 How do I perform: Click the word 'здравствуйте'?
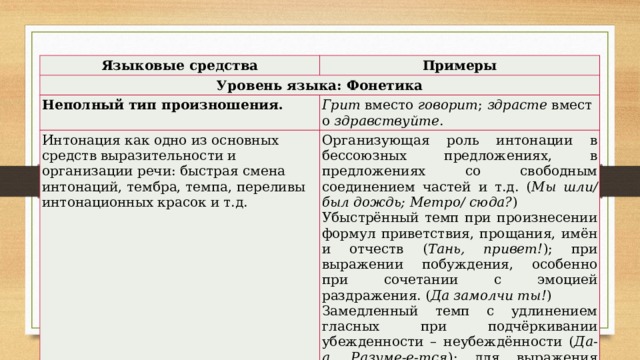(x=387, y=122)
